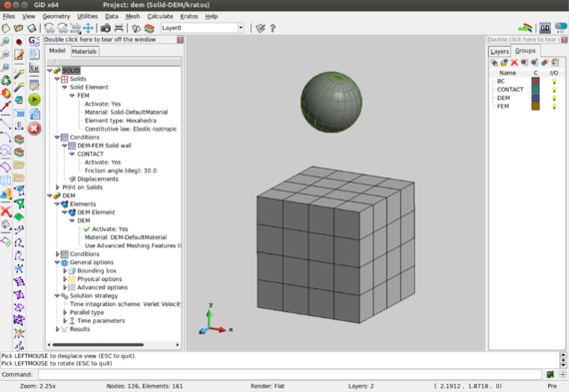Collapse the DEM-FEM Solid wall node
Image resolution: width=569 pixels, height=392 pixels.
coord(65,146)
